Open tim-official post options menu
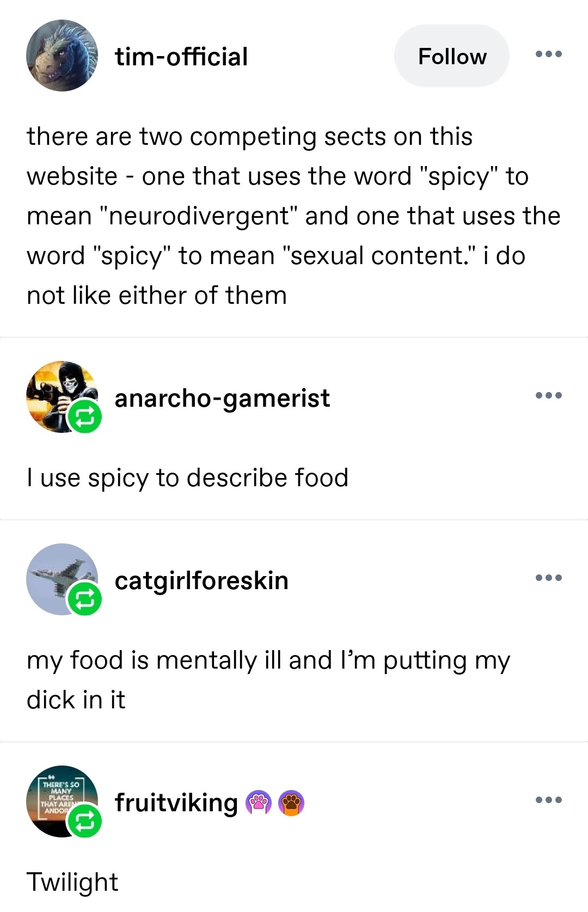Viewport: 588px width, 912px height. pos(548,54)
